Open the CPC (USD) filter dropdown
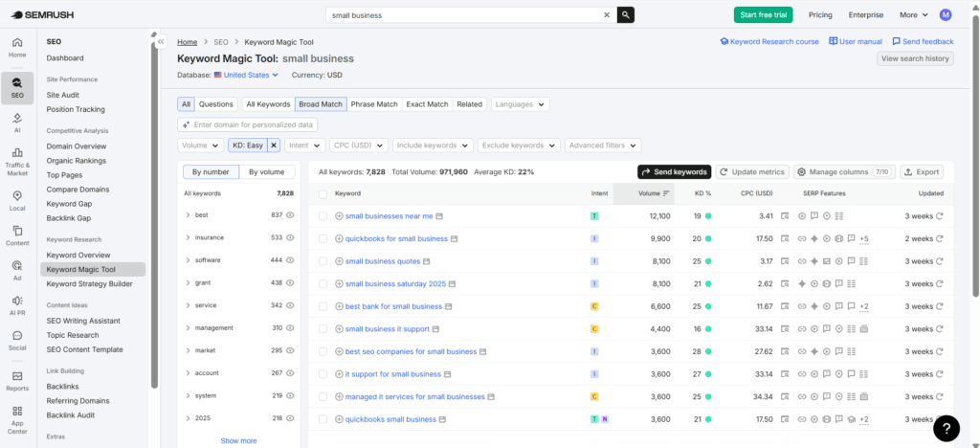 click(359, 145)
